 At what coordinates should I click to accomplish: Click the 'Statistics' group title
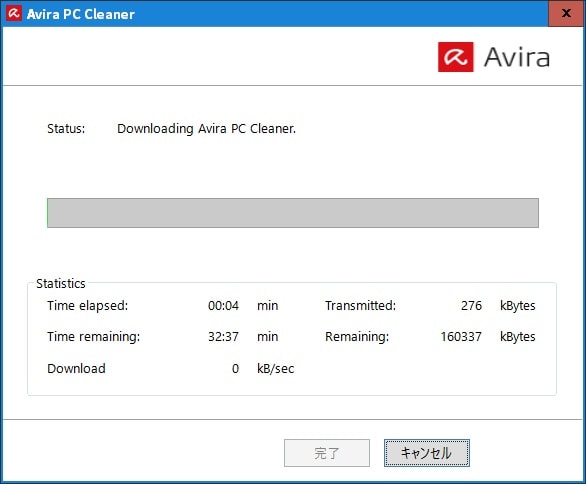click(61, 284)
